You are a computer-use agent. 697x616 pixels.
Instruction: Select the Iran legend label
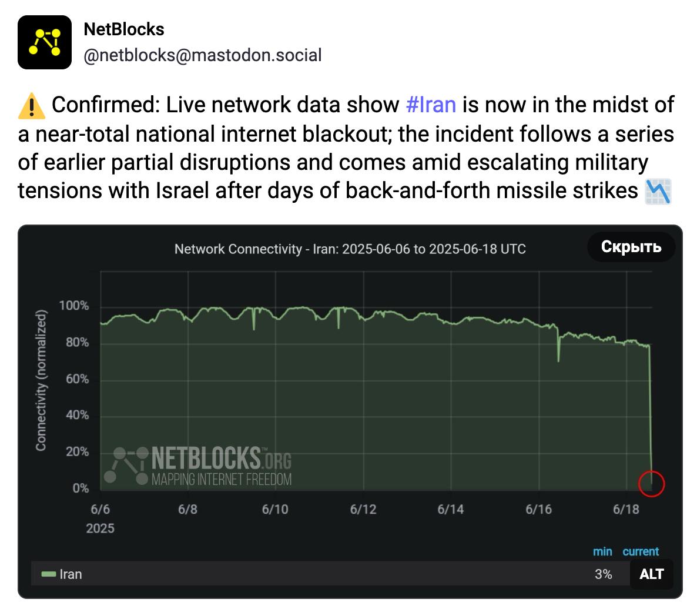(x=71, y=574)
